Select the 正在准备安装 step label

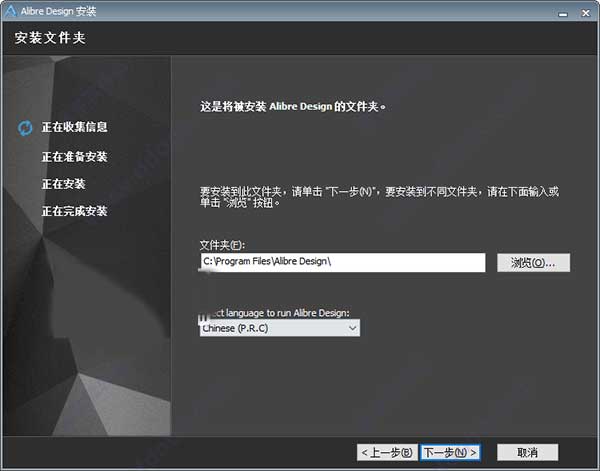pyautogui.click(x=75, y=156)
